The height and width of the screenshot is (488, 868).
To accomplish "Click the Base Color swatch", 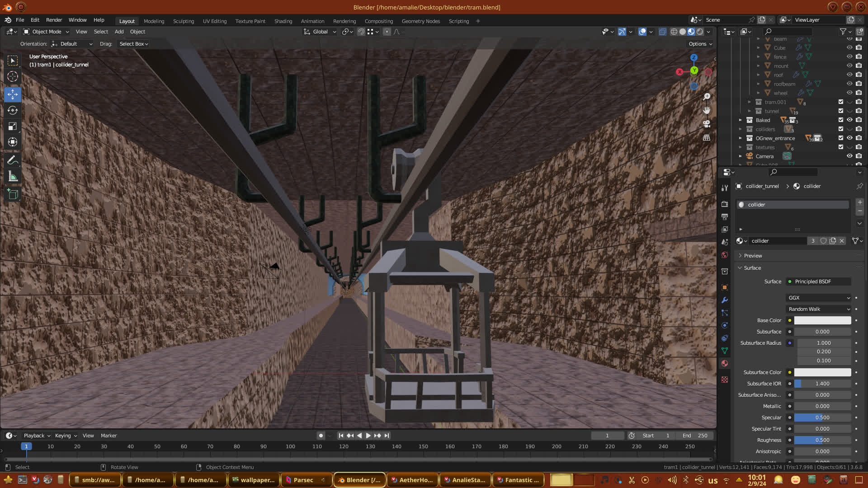I will pos(822,320).
